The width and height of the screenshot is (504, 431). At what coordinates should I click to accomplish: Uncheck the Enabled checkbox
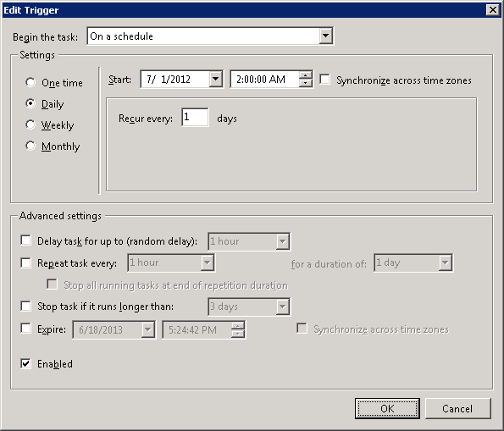(25, 364)
